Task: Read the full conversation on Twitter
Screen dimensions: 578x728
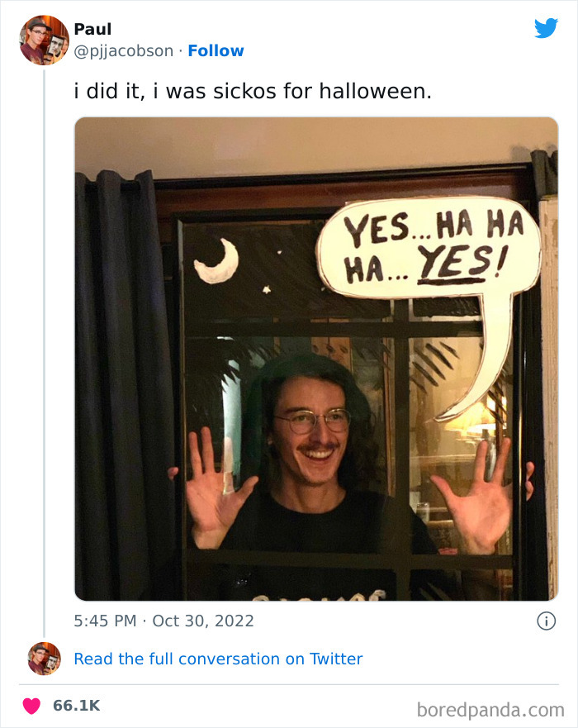Action: (218, 659)
